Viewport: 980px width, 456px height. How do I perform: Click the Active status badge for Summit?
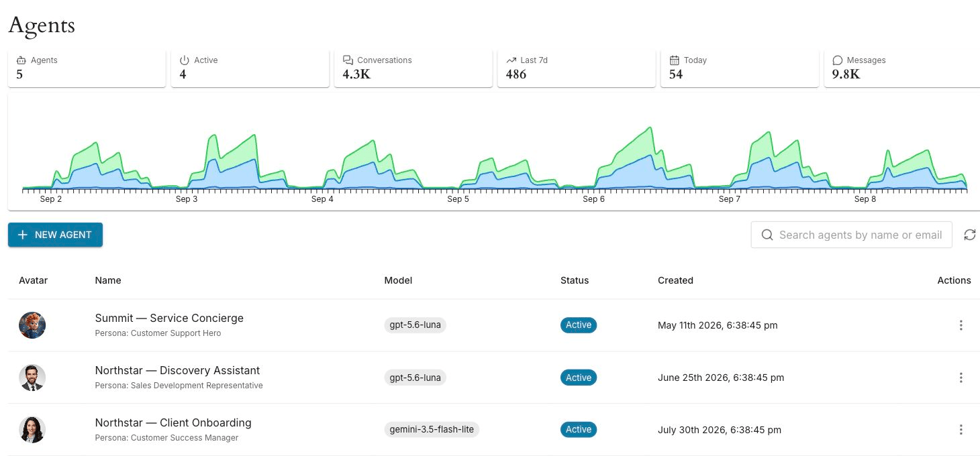click(x=578, y=325)
